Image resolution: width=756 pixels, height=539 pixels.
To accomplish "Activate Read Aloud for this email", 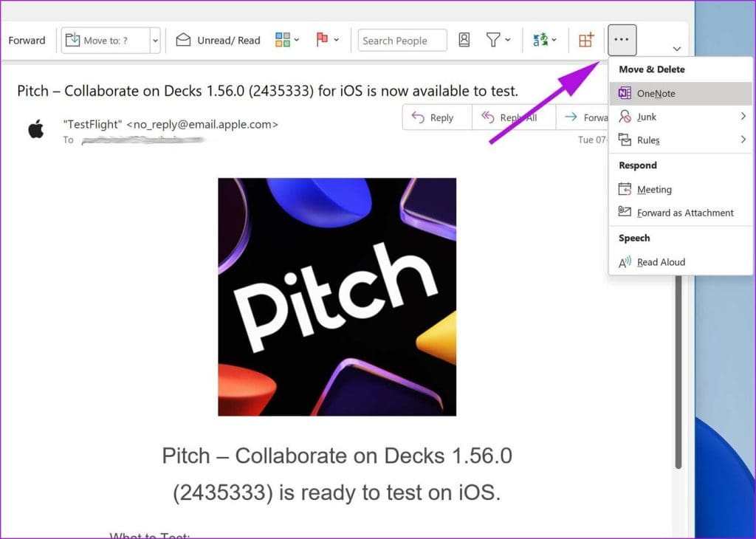I will (x=659, y=261).
